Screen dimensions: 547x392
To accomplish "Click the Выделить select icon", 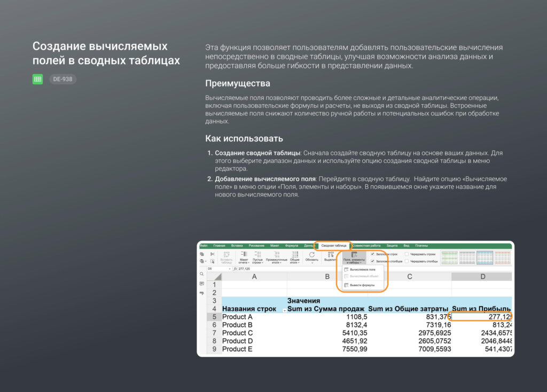I will coord(331,257).
